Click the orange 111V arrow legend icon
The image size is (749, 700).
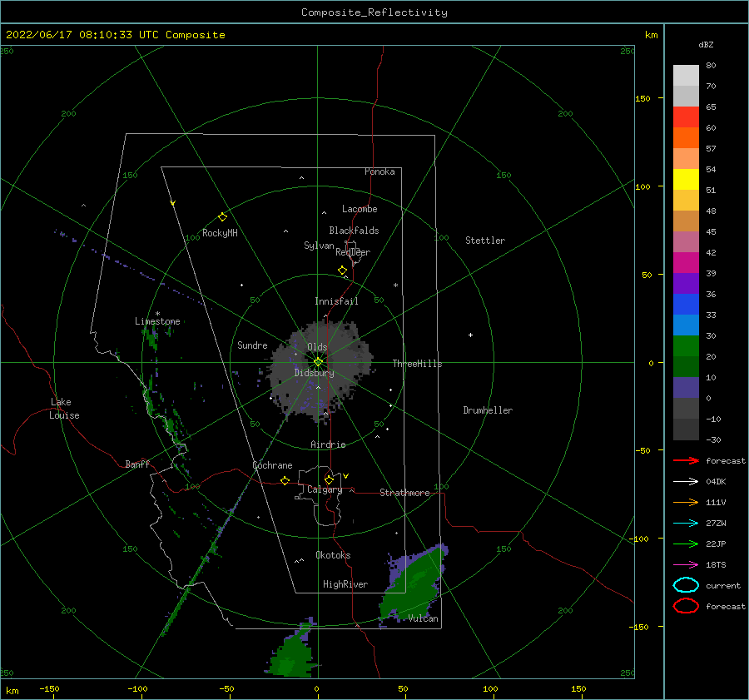coord(686,502)
